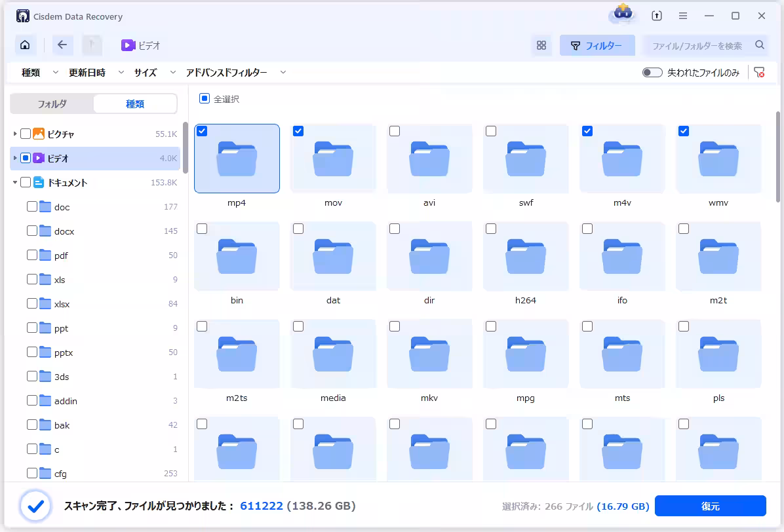Go to the home screen icon
The image size is (784, 532).
tap(25, 45)
